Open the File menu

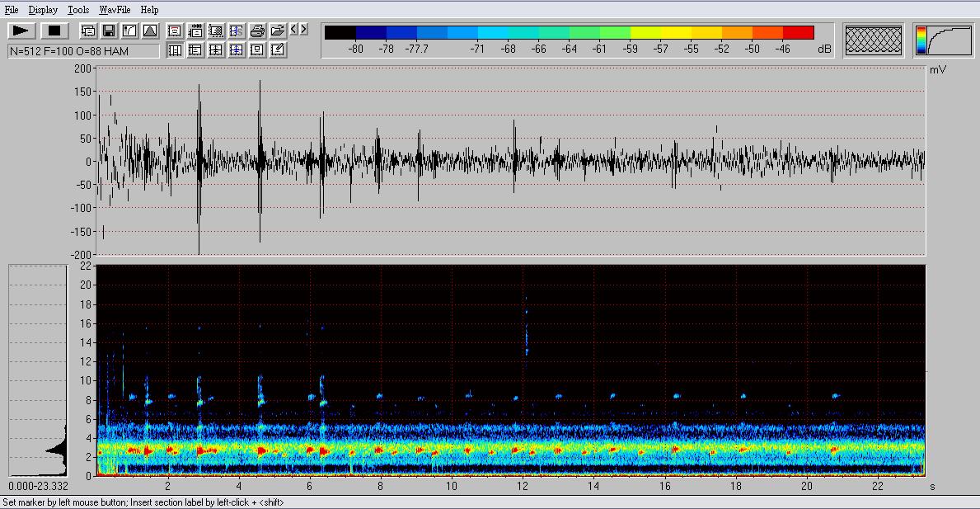click(11, 10)
